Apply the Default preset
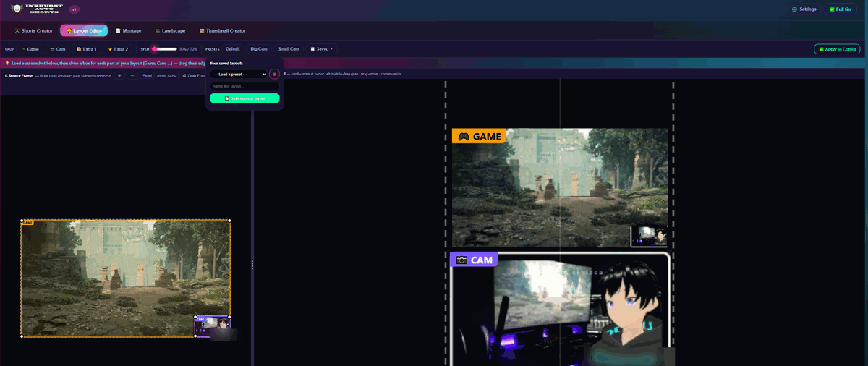Image resolution: width=868 pixels, height=366 pixels. point(233,49)
